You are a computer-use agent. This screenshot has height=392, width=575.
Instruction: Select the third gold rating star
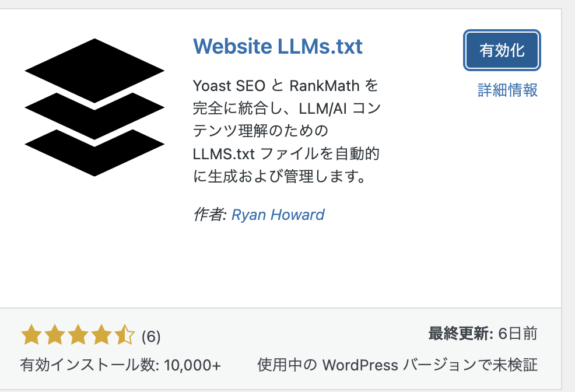pos(78,335)
